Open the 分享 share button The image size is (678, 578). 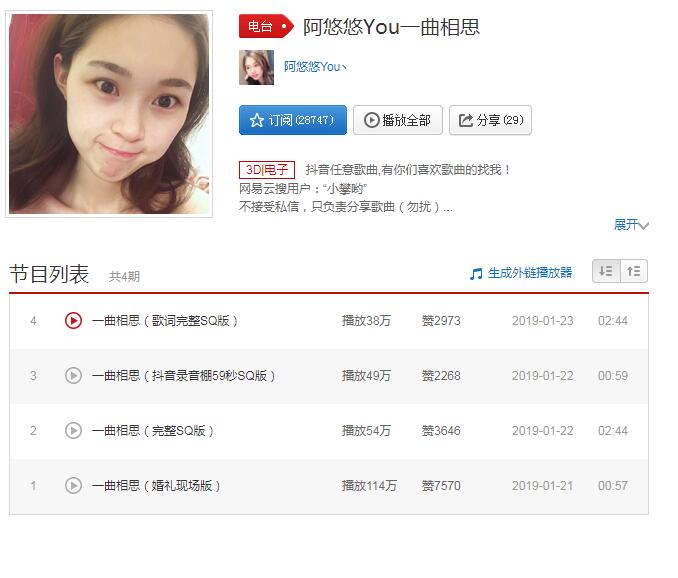[490, 120]
